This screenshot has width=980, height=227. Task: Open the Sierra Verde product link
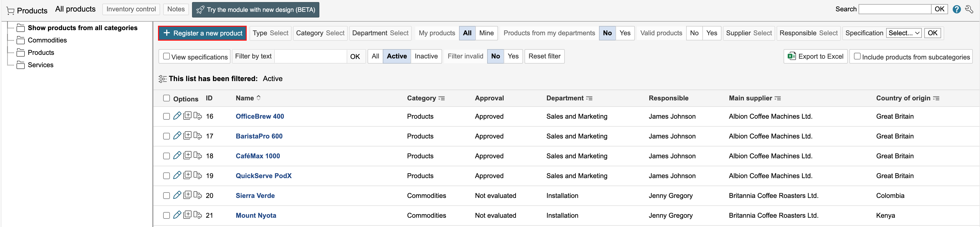point(255,196)
